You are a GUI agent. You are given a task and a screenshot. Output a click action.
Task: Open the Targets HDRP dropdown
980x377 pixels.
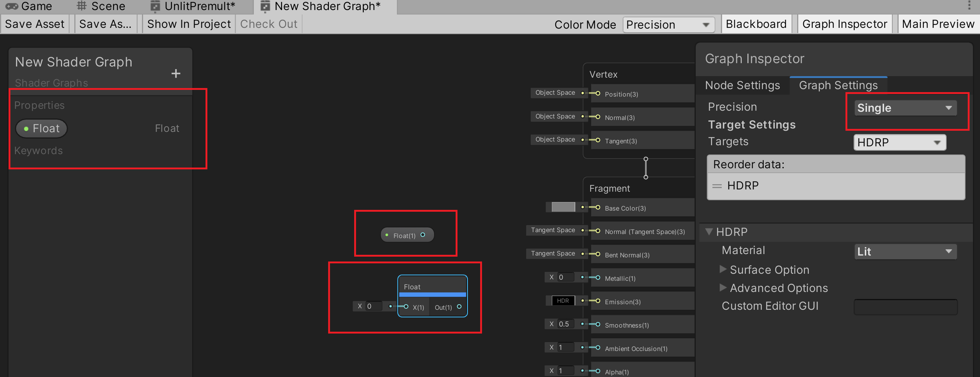900,143
